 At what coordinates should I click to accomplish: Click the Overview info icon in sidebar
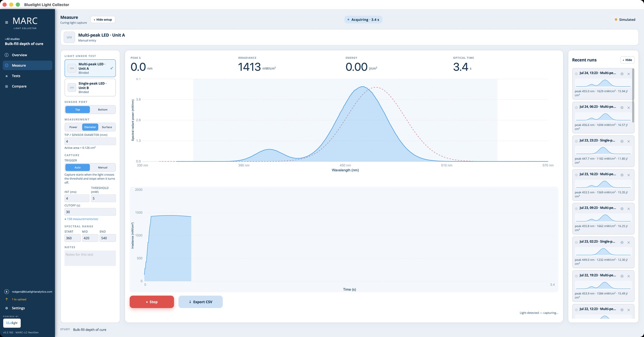[x=6, y=55]
